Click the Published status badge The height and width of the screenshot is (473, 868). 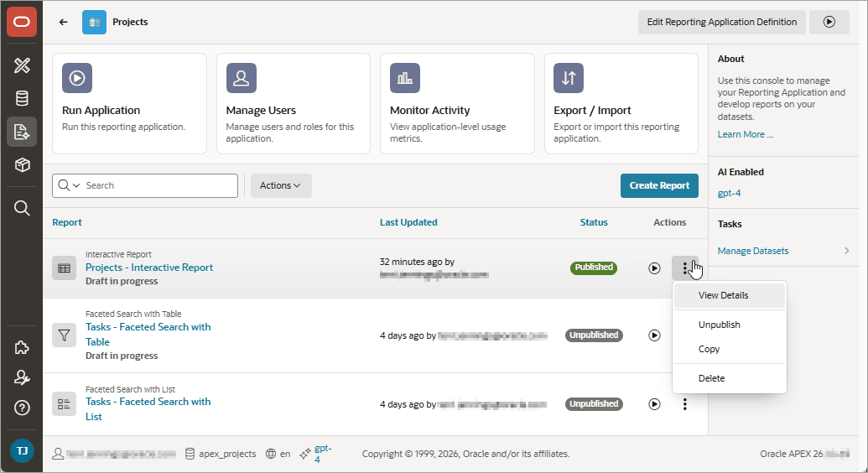(594, 268)
